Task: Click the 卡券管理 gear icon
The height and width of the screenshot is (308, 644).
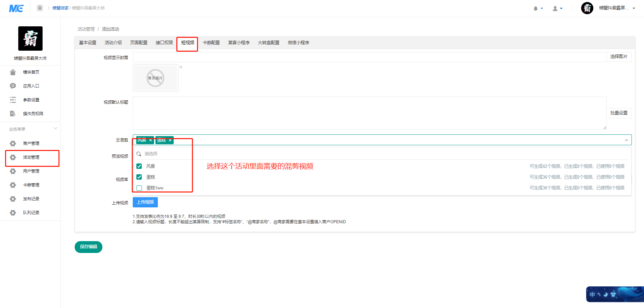Action: (13, 185)
